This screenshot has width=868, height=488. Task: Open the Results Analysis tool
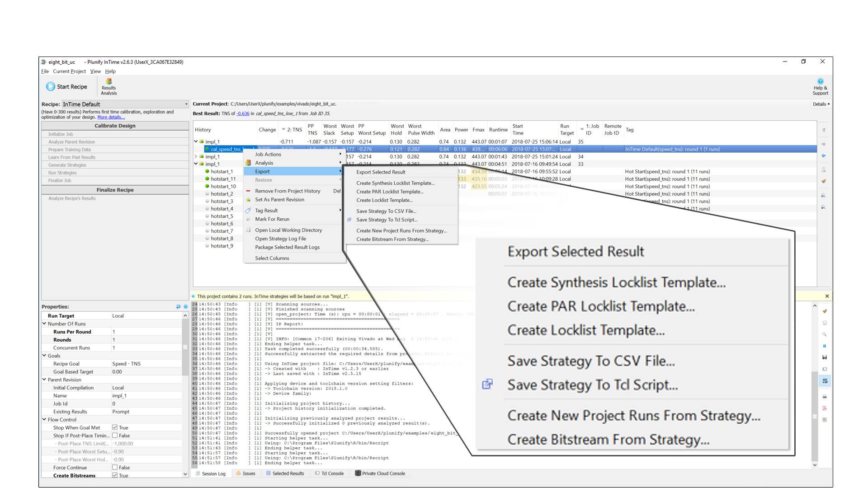coord(108,87)
